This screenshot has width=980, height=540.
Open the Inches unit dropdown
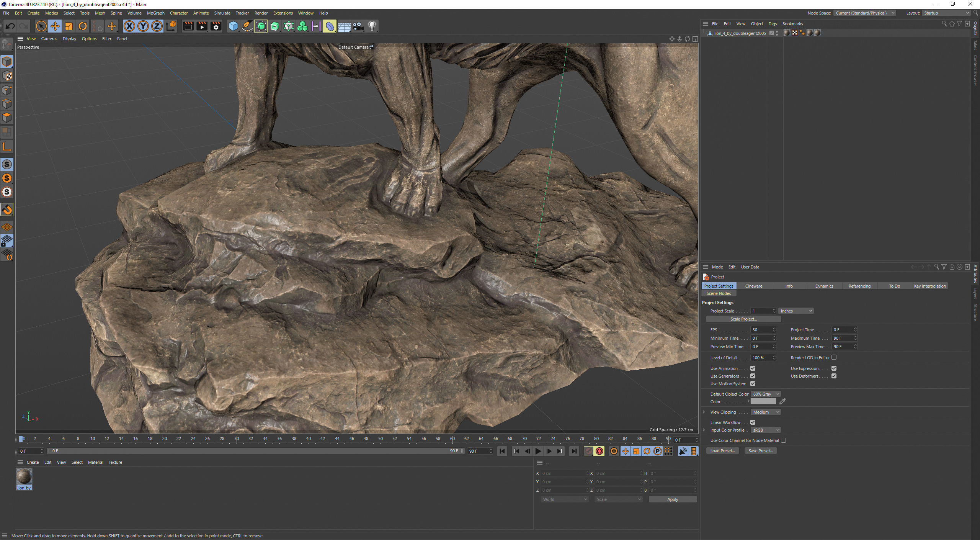pyautogui.click(x=796, y=311)
